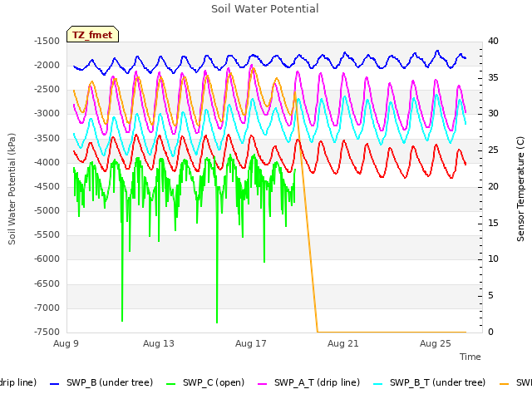Click the Time axis label
Screen dimensions: 532x399
(470, 357)
